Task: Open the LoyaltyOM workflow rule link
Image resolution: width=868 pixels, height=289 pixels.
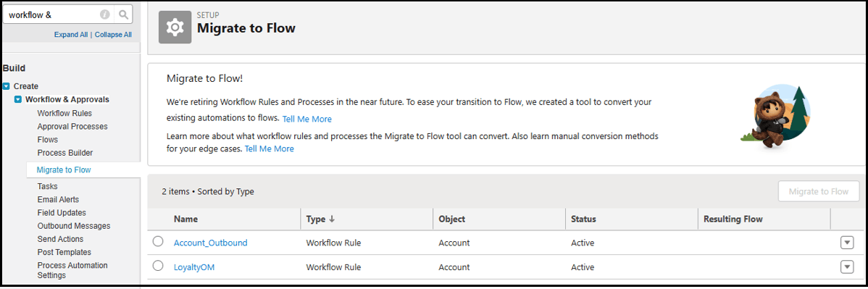Action: pyautogui.click(x=193, y=267)
